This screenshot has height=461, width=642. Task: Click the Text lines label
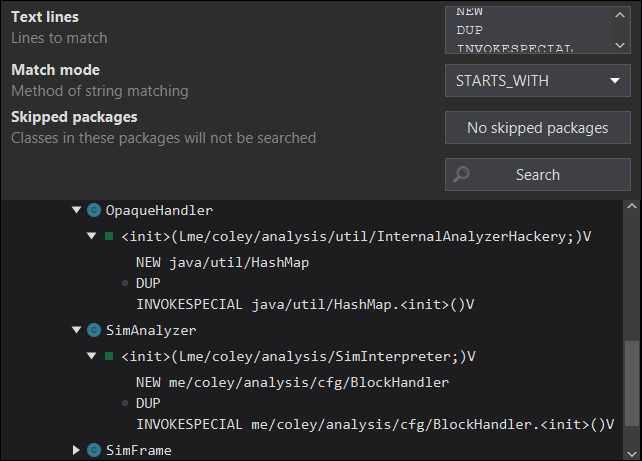pos(45,17)
